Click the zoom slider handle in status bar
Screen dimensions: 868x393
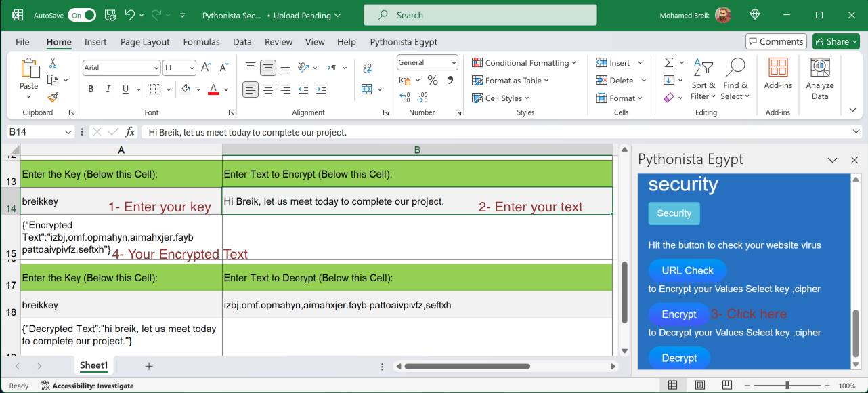(x=787, y=386)
